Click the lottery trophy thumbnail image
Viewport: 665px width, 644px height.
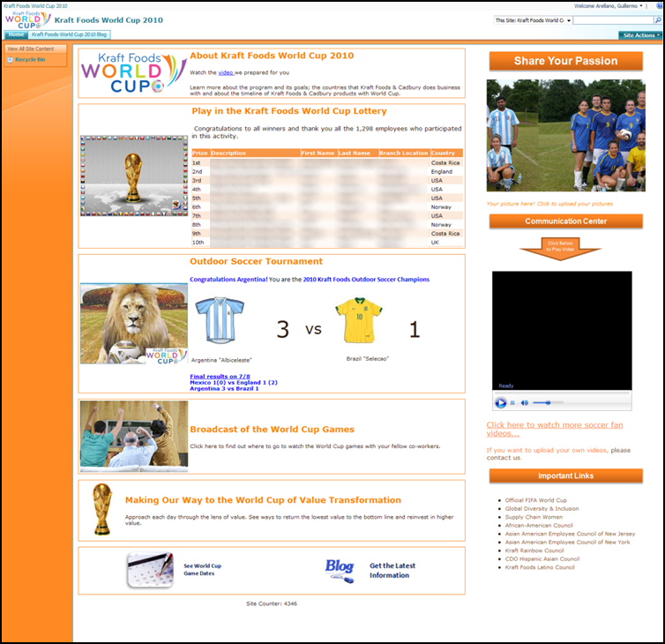(134, 176)
